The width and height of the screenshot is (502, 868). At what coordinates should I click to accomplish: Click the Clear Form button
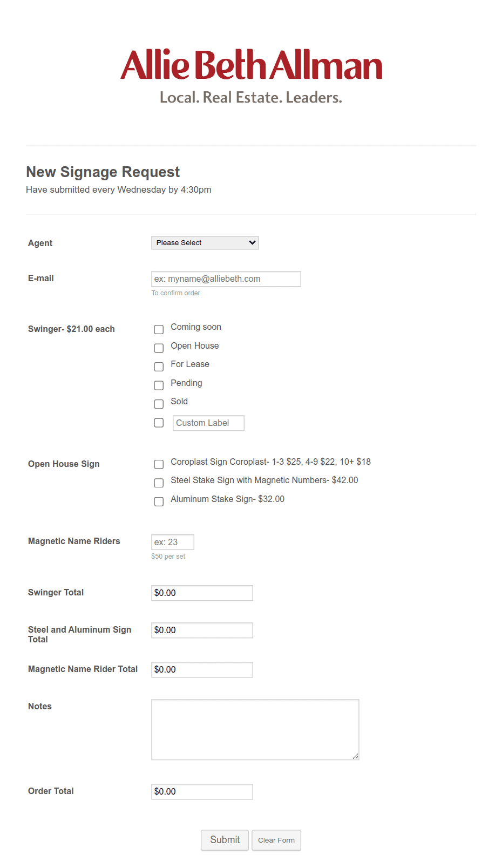pyautogui.click(x=276, y=840)
